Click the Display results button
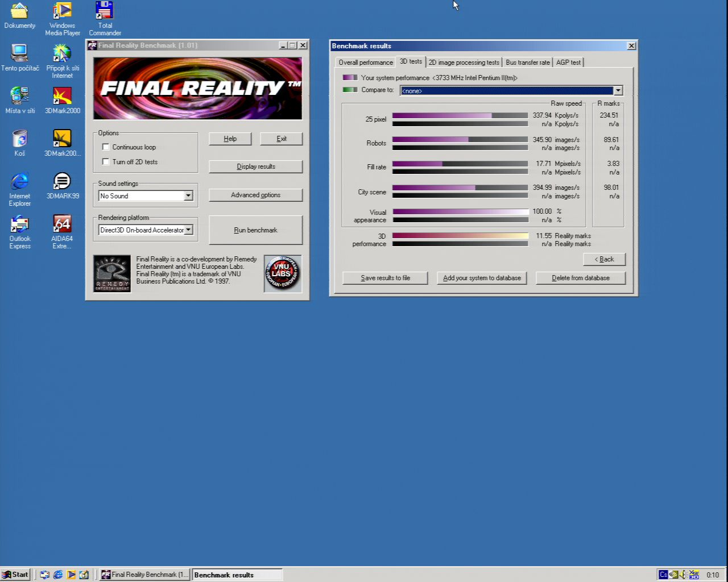Image resolution: width=728 pixels, height=582 pixels. (x=256, y=167)
